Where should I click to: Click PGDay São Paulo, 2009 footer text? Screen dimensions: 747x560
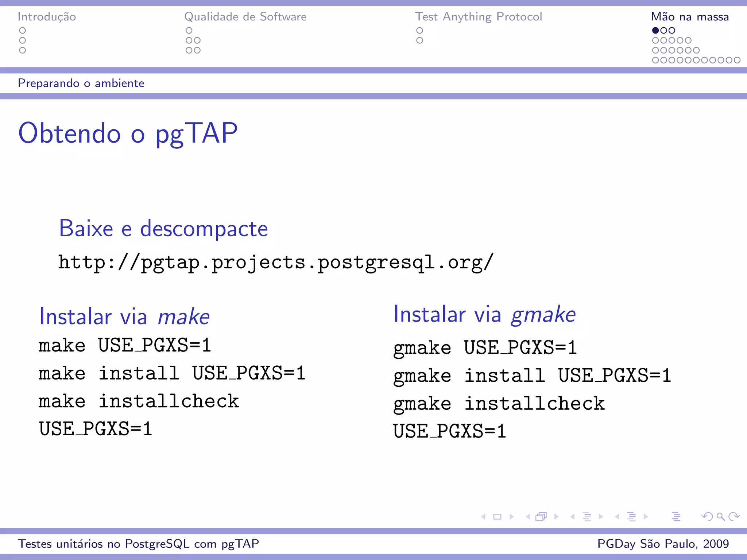point(663,544)
